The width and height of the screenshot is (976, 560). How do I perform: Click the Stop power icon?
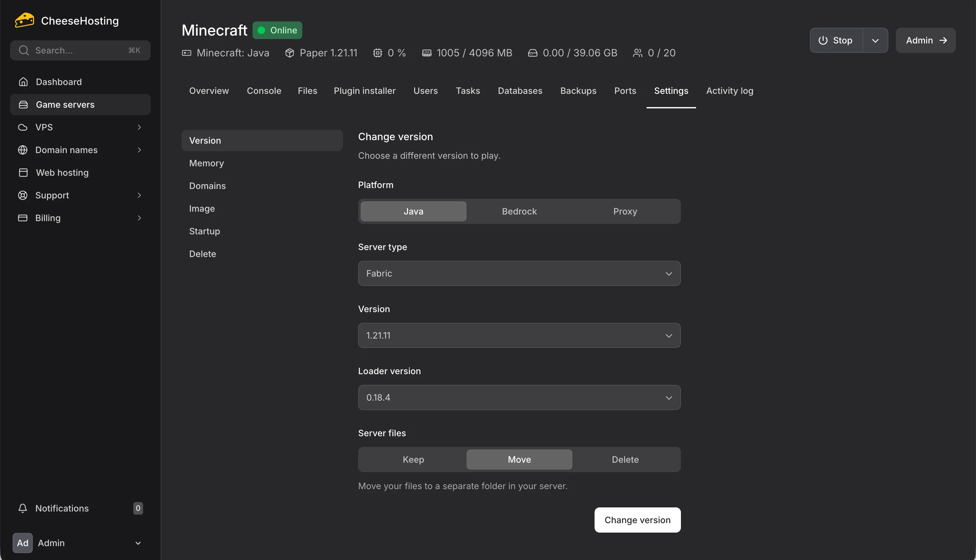pos(822,40)
